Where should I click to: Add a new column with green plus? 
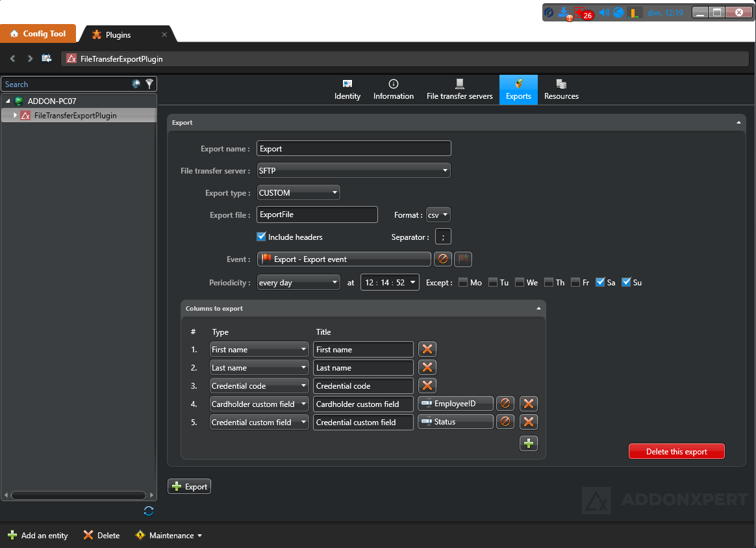(x=529, y=443)
